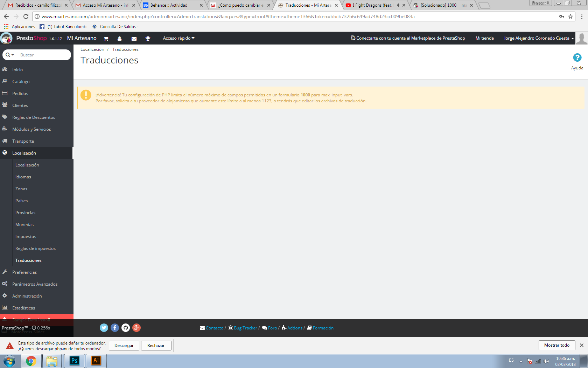
Task: Open Illustrator from the taskbar
Action: tap(96, 361)
